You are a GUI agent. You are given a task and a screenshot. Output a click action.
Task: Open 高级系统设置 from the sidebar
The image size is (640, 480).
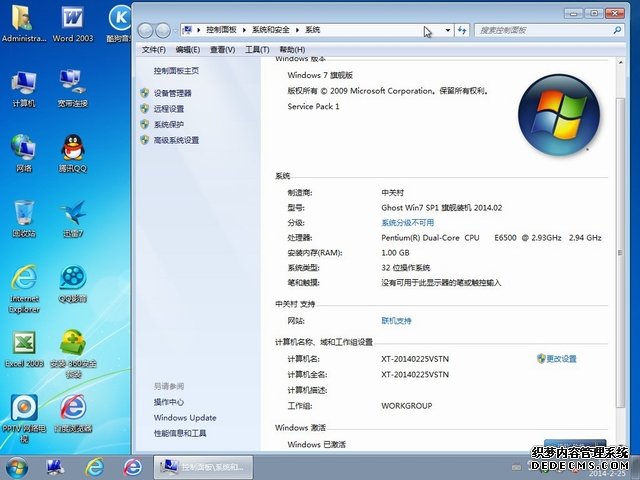(176, 140)
